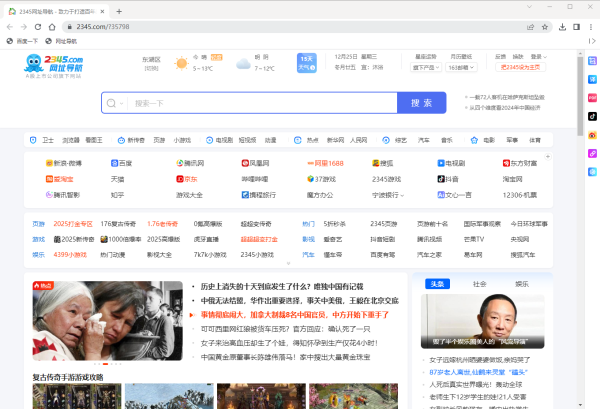Open the 汽车 category label
The width and height of the screenshot is (600, 409).
pyautogui.click(x=308, y=255)
